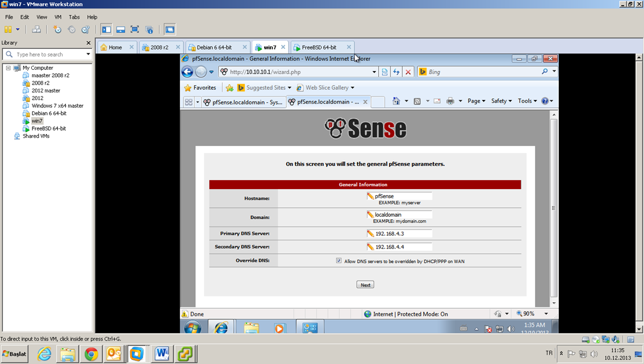
Task: Revert the virtual machine to its snapshot
Action: (72, 30)
